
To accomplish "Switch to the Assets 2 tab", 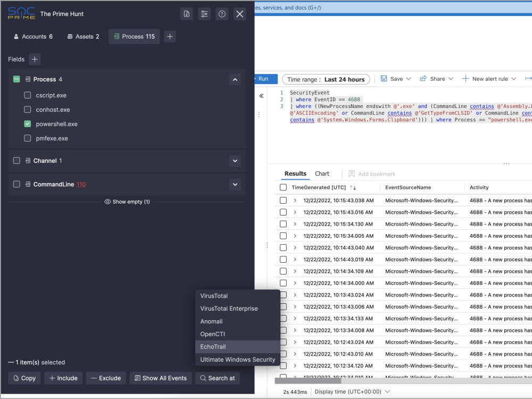I will (x=84, y=37).
